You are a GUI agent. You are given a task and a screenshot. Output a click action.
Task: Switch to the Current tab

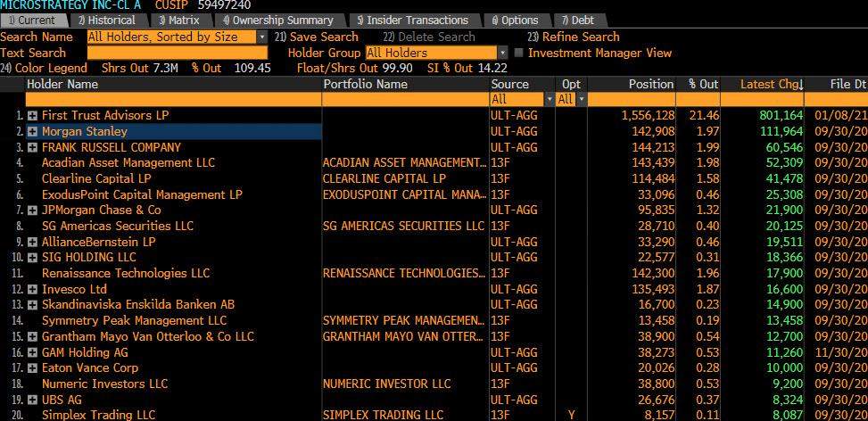click(32, 21)
